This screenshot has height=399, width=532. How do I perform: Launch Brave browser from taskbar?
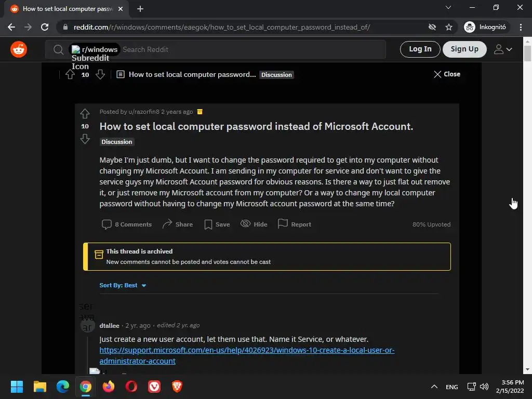(x=177, y=387)
